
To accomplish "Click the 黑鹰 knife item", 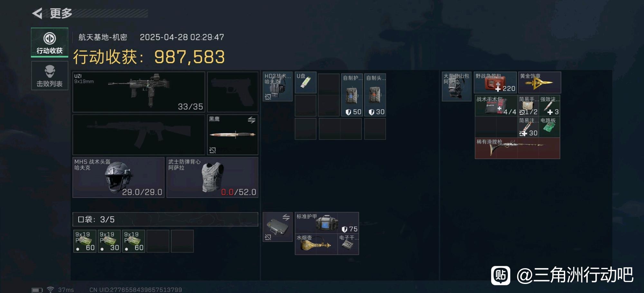I will click(232, 135).
